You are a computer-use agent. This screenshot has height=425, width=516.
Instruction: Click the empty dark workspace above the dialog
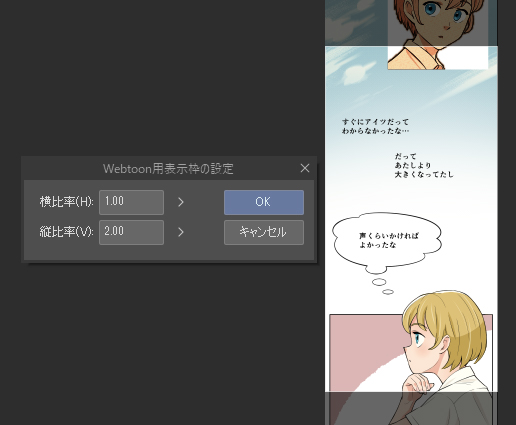pyautogui.click(x=160, y=77)
